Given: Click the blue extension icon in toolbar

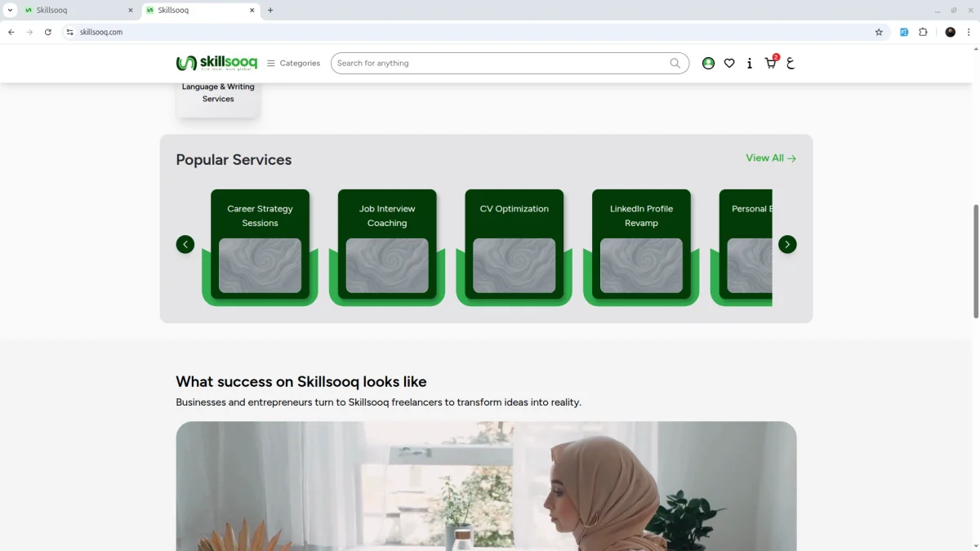Looking at the screenshot, I should [904, 32].
